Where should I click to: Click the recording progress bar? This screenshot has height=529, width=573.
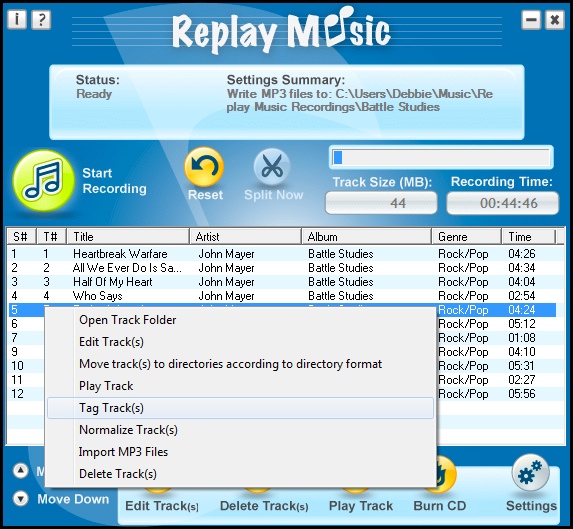(441, 157)
